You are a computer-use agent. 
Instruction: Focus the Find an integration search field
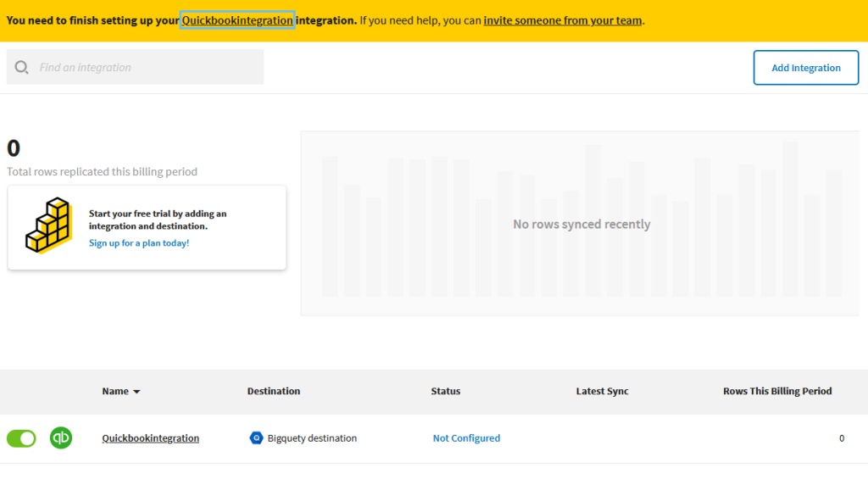click(x=135, y=67)
